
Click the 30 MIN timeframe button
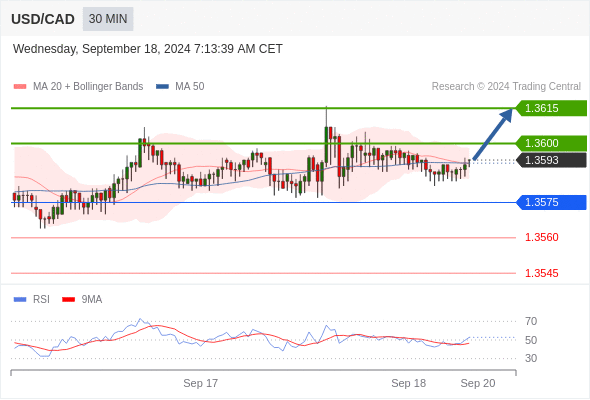(108, 19)
